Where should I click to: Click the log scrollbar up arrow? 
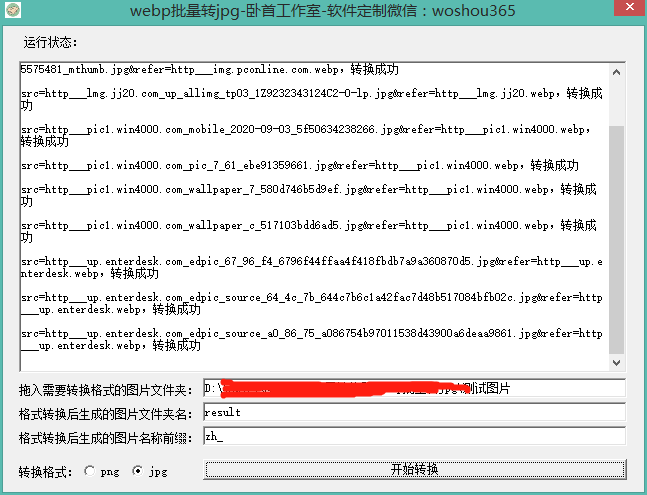point(616,73)
